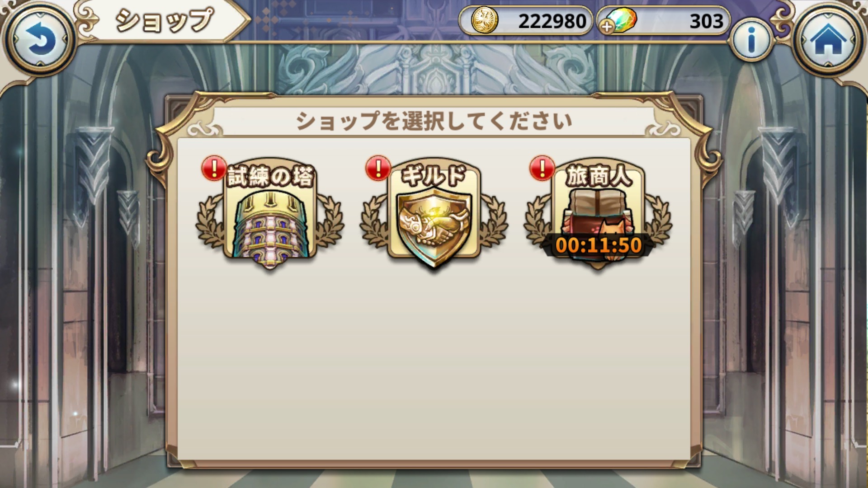This screenshot has height=488, width=868.
Task: Click the red alert badge on ギルド
Action: 378,169
